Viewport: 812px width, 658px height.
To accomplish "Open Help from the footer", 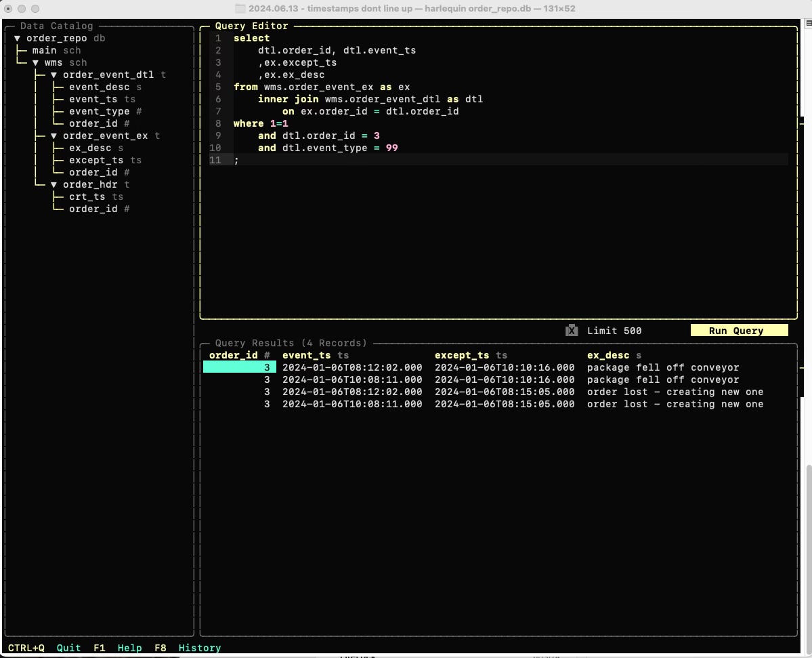I will pos(129,648).
